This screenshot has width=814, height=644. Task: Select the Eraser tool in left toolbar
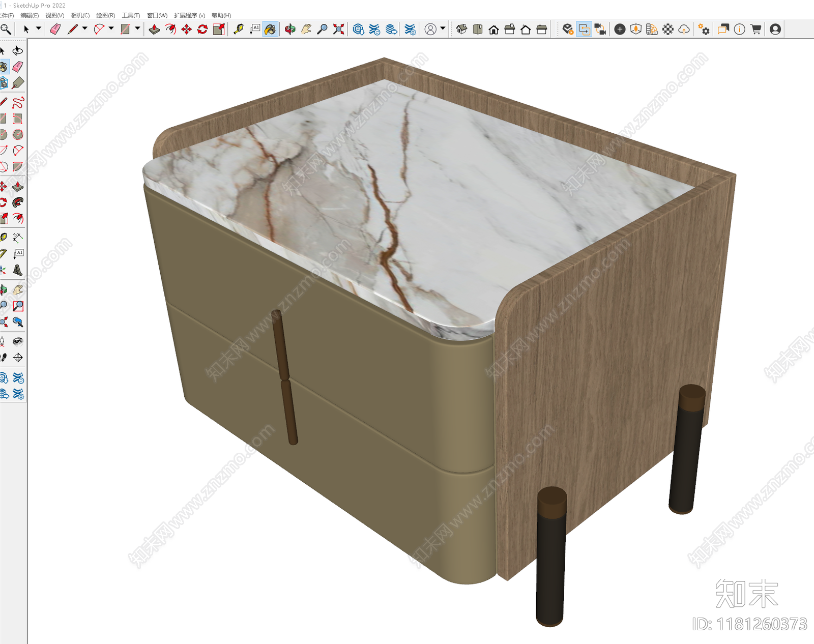coord(18,67)
